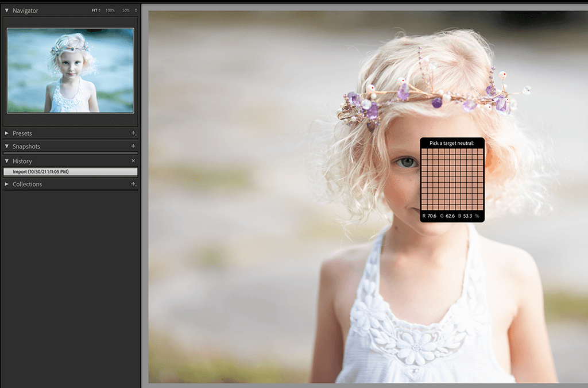Create a collection via the Collections plus icon
Image resolution: width=588 pixels, height=388 pixels.
pos(133,184)
